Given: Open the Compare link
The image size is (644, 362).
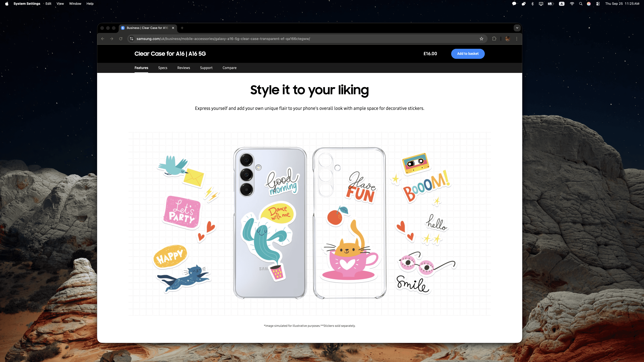Looking at the screenshot, I should click(229, 68).
